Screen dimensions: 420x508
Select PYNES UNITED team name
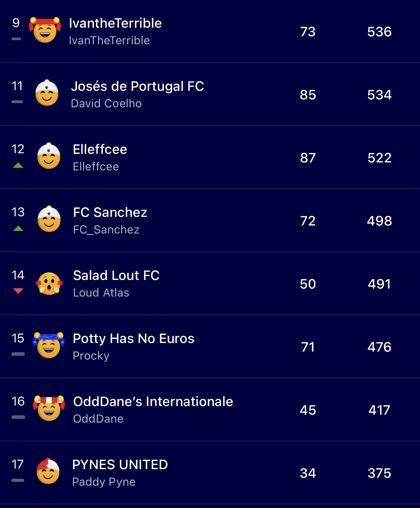pyautogui.click(x=120, y=465)
